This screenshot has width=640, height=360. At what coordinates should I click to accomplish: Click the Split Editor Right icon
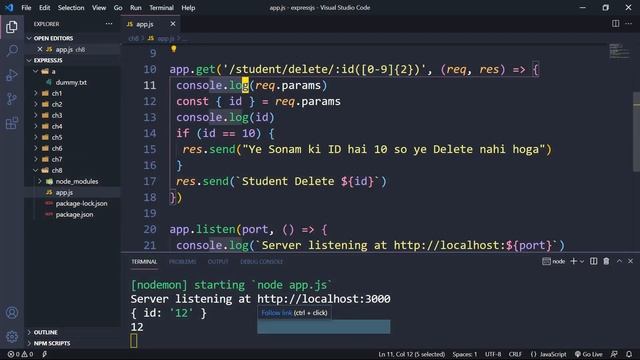coord(616,24)
